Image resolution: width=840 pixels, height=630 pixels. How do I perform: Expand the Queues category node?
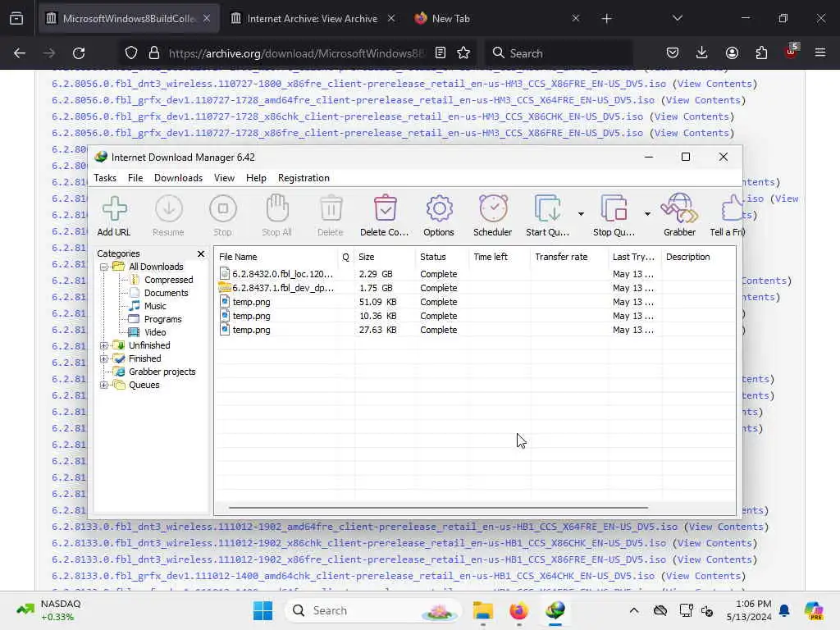[x=104, y=386]
